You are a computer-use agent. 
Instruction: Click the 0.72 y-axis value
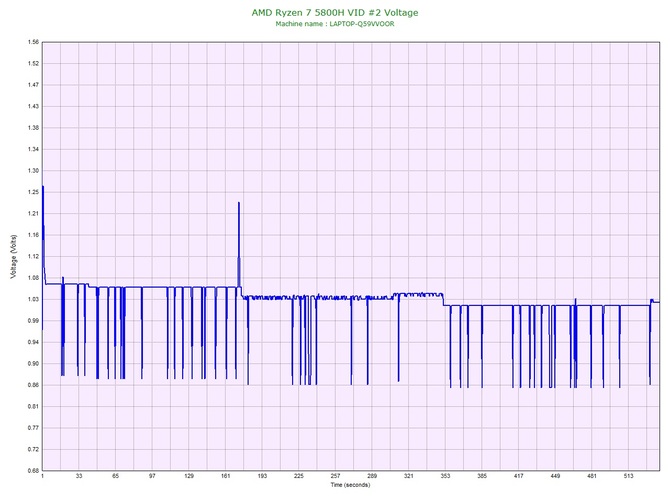[33, 449]
